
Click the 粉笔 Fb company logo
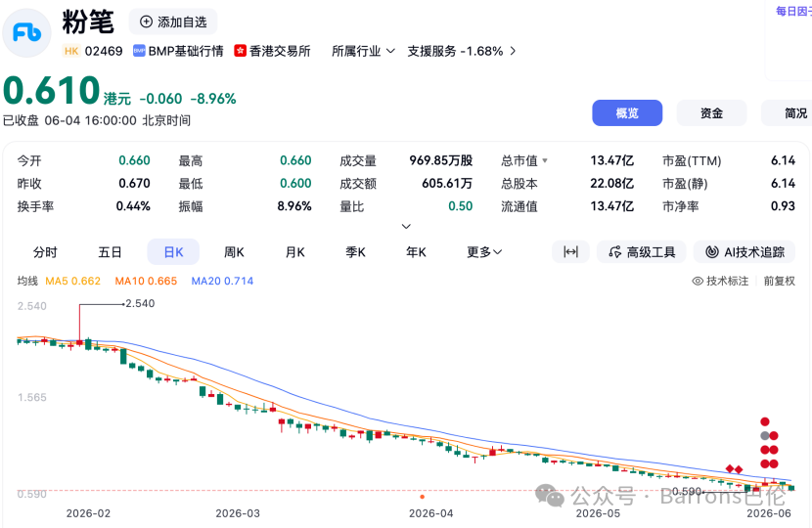(27, 32)
